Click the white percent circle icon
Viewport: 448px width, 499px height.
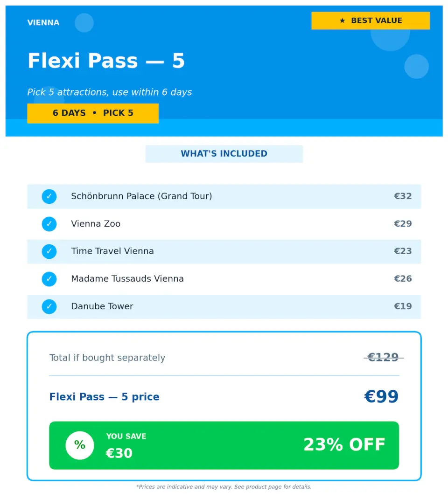80,445
